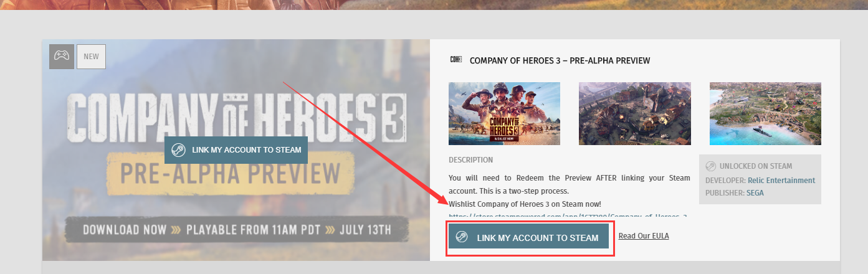Image resolution: width=868 pixels, height=274 pixels.
Task: Click the red-outlined LINK MY ACCOUNT TO STEAM button
Action: tap(528, 237)
